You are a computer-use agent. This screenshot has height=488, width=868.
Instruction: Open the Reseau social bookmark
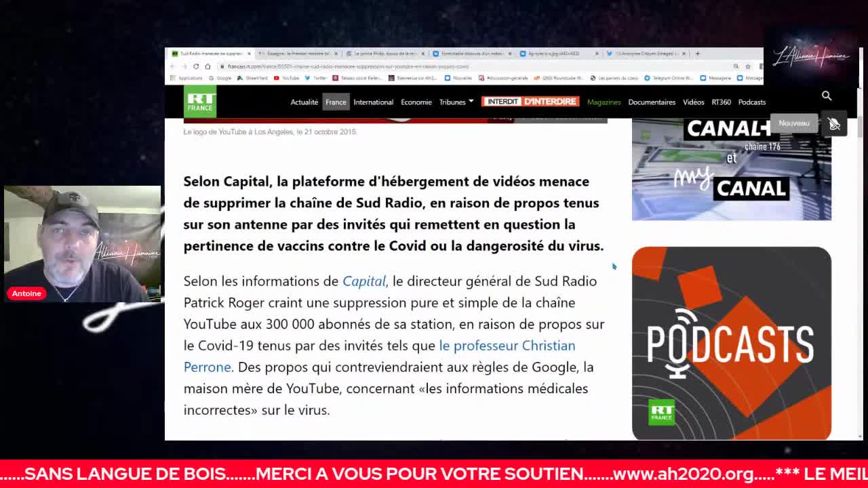[358, 78]
